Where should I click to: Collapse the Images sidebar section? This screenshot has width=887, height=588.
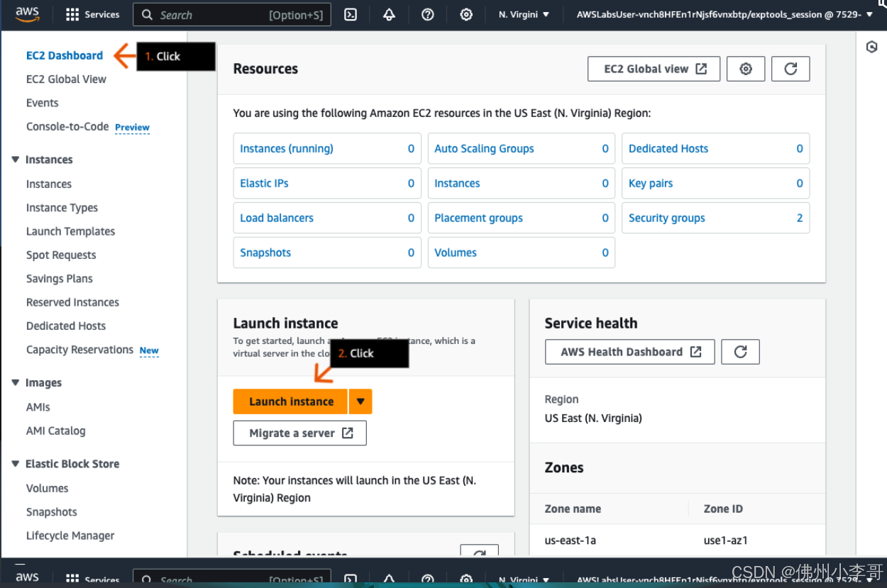(16, 382)
